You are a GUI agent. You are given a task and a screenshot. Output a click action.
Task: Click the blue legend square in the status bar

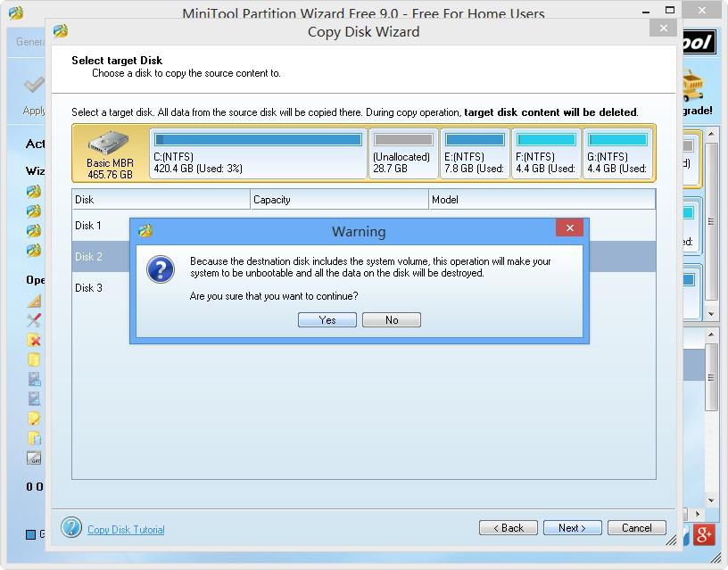[x=30, y=534]
